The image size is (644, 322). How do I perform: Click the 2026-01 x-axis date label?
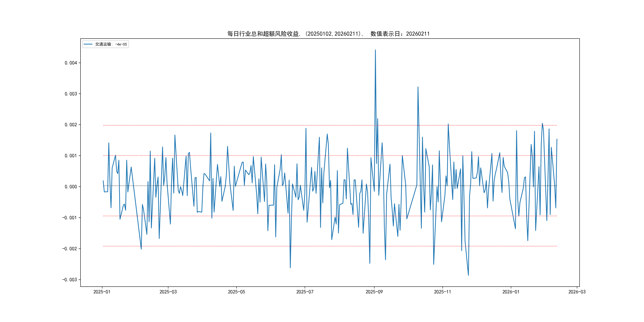tap(511, 292)
